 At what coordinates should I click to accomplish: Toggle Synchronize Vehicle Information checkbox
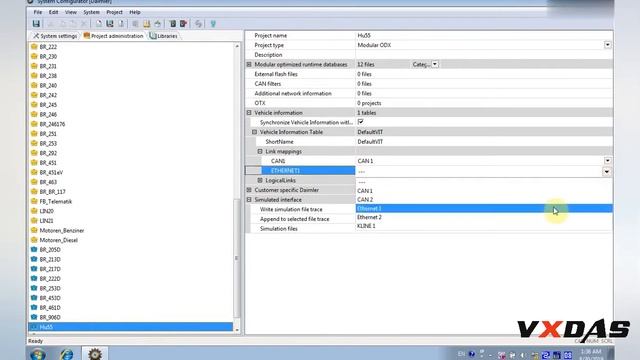(x=360, y=122)
